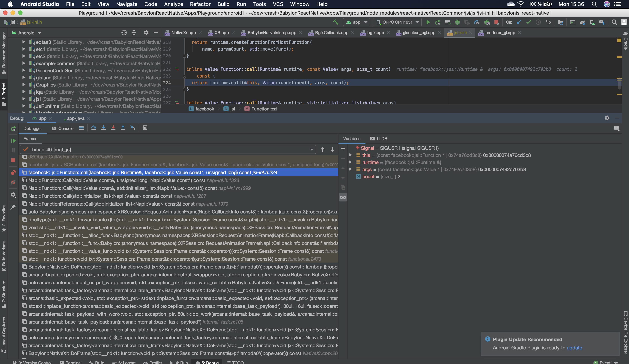Start debugging with the bug icon
This screenshot has height=364, width=629.
(x=457, y=22)
